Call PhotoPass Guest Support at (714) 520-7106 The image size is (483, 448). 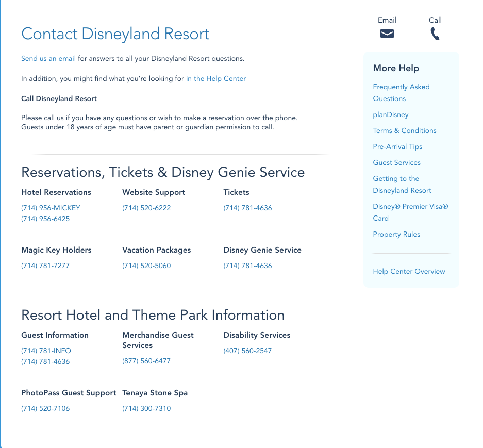(45, 408)
